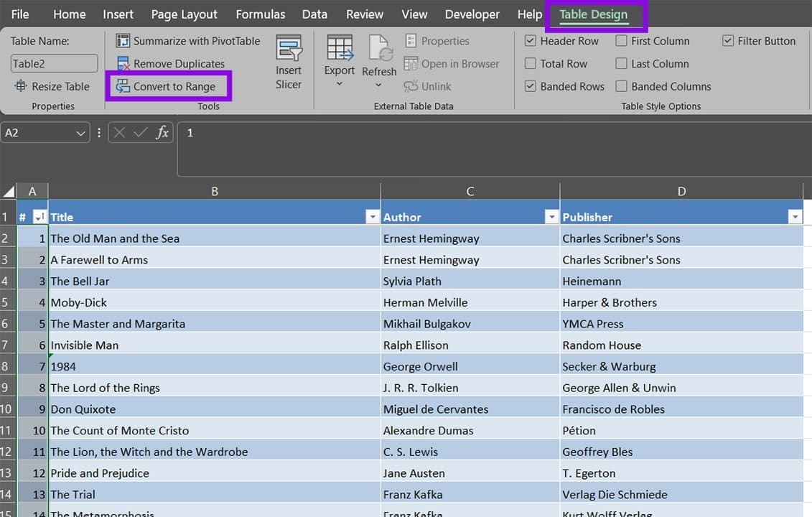Expand the Export dropdown chevron
The width and height of the screenshot is (812, 517).
click(340, 83)
